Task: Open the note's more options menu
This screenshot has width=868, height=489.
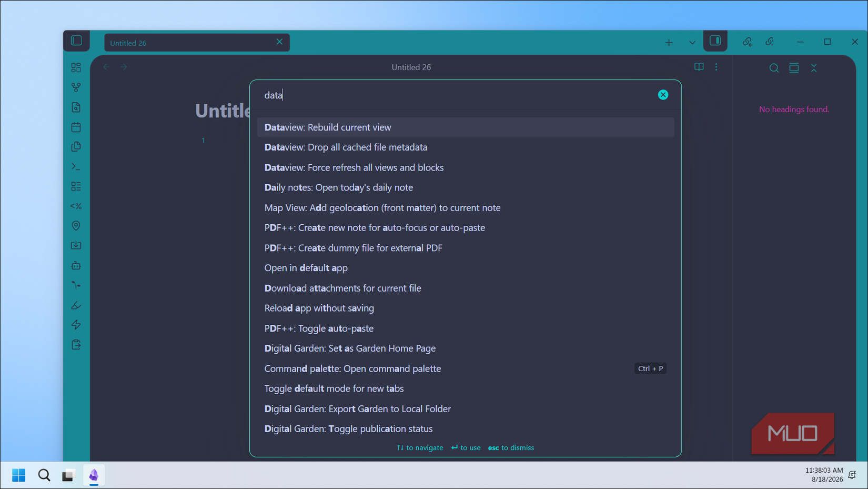Action: (716, 67)
